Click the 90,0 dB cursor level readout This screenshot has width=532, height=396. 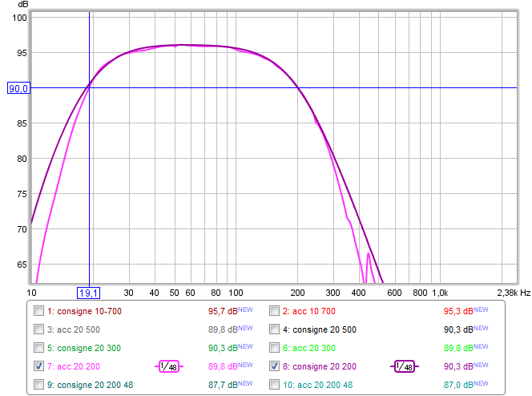(18, 88)
